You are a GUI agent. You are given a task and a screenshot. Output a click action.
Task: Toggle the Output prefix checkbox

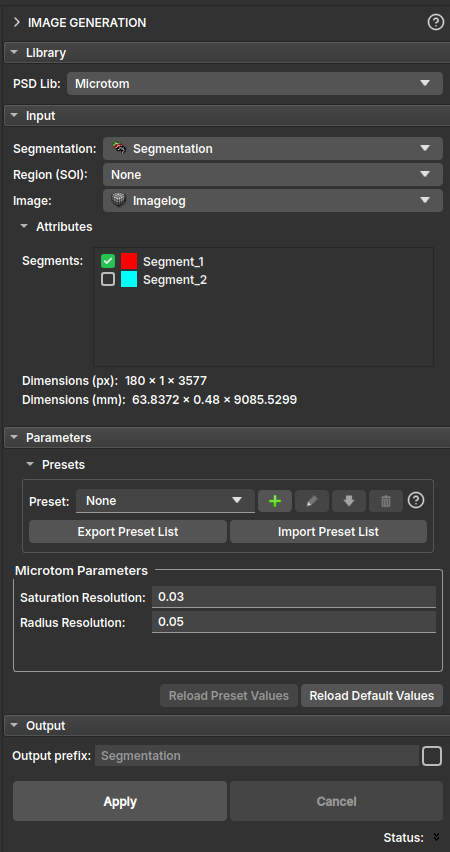[432, 756]
